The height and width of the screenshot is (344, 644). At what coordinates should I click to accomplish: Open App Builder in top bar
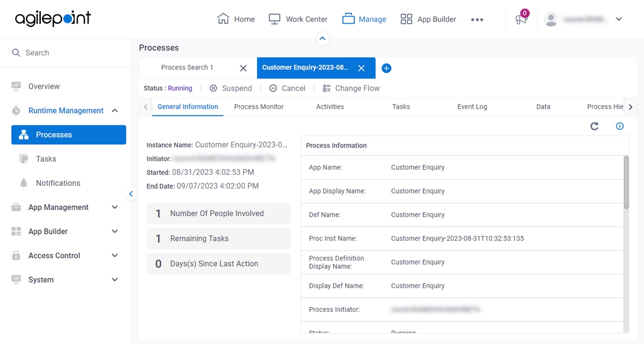point(428,19)
